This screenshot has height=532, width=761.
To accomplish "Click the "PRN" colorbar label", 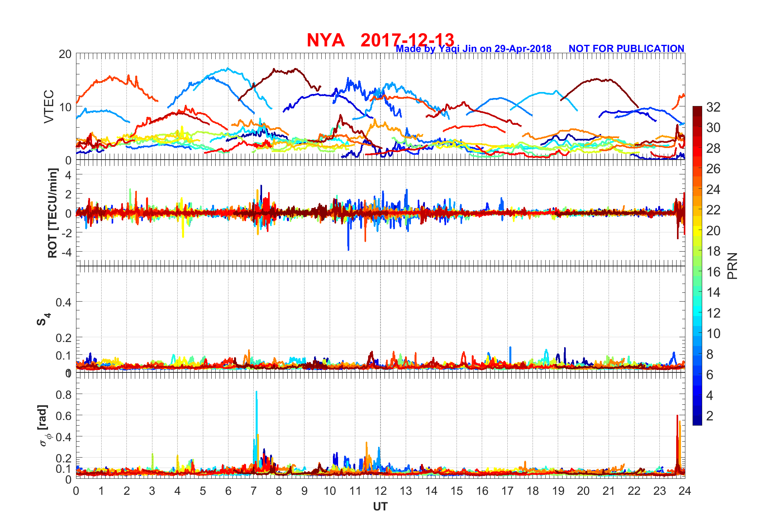I will (732, 266).
